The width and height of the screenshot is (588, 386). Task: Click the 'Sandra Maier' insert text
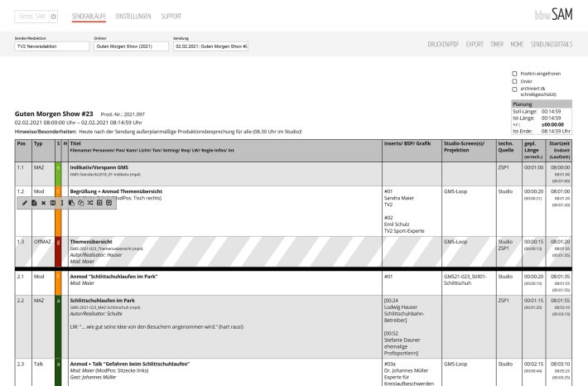399,198
